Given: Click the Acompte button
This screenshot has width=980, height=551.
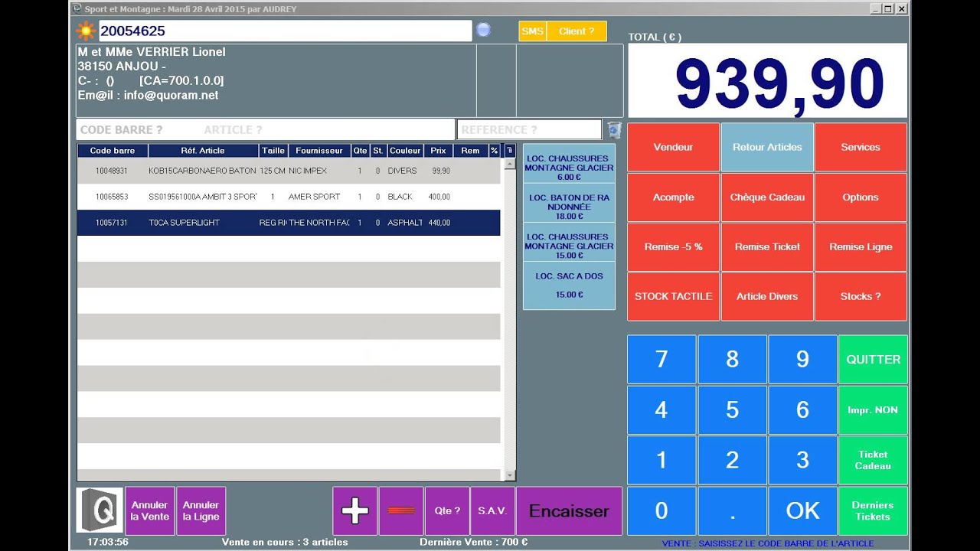Looking at the screenshot, I should [673, 197].
